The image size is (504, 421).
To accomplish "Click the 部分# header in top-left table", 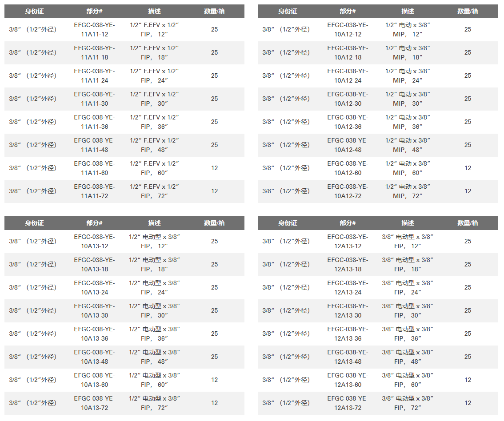I will [x=94, y=11].
